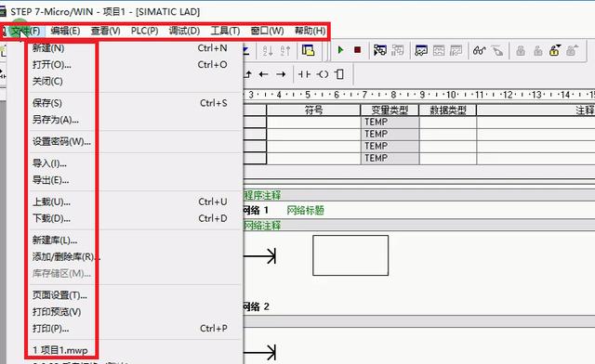Click the read all forced icon
This screenshot has width=595, height=364.
click(573, 50)
